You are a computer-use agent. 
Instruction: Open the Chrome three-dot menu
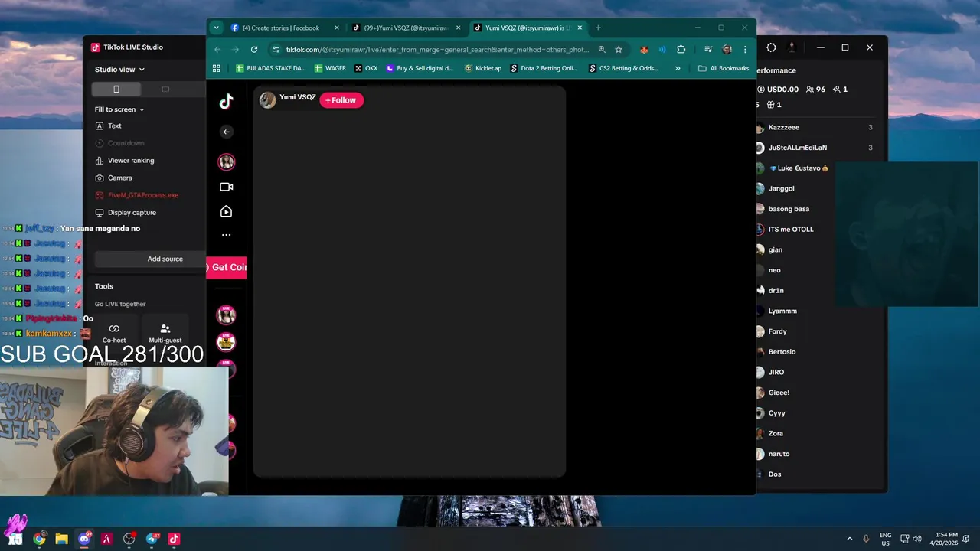(744, 50)
